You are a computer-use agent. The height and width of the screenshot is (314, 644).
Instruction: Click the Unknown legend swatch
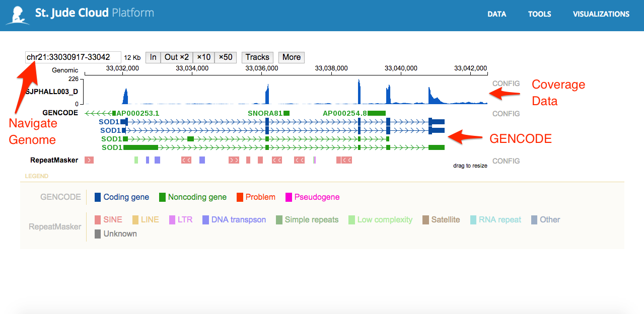pos(98,234)
